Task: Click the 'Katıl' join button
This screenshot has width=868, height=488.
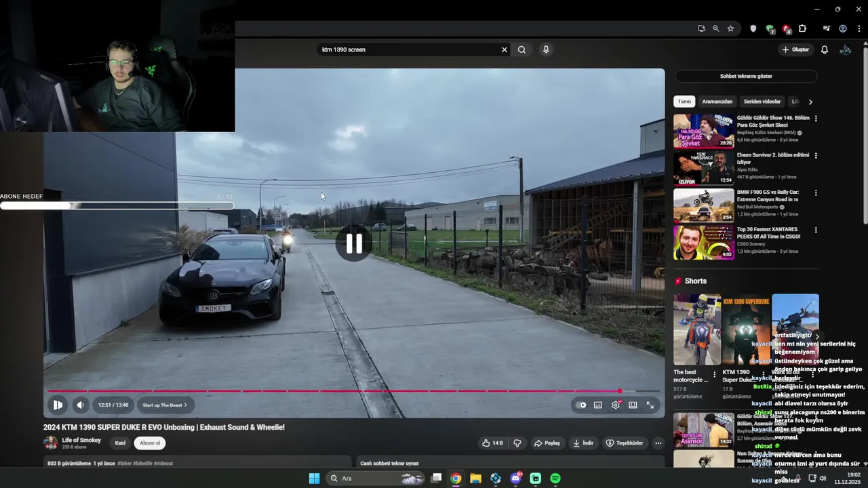Action: pos(120,443)
